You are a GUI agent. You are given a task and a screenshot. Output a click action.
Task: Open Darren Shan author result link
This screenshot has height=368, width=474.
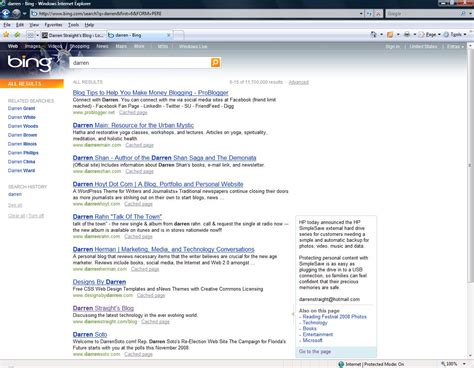click(x=164, y=158)
